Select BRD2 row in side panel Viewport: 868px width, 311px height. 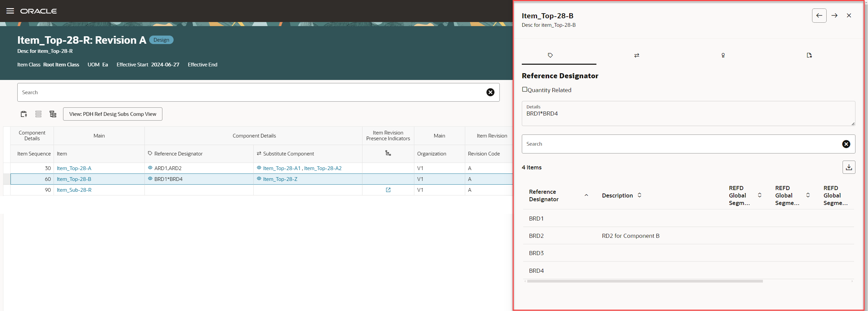(688, 236)
